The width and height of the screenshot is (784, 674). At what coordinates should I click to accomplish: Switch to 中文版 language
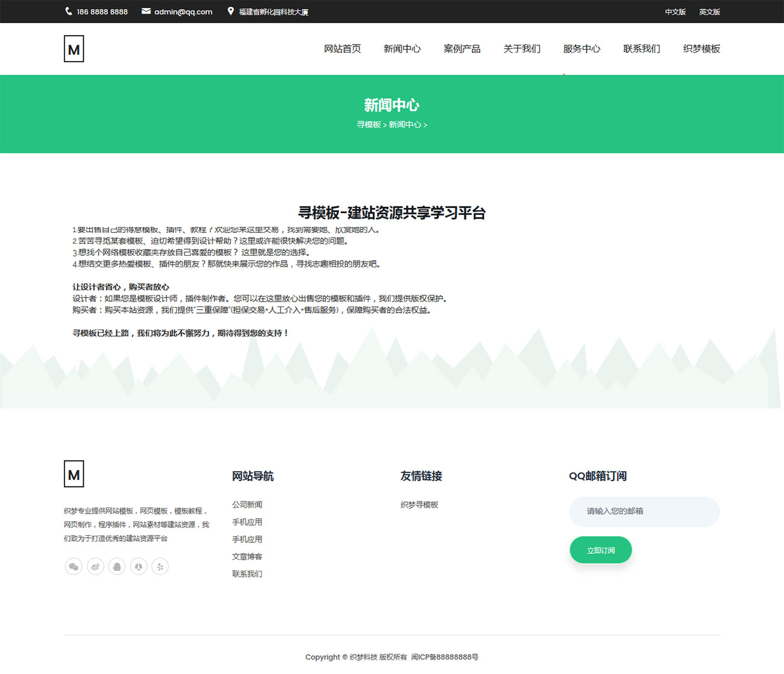[675, 12]
